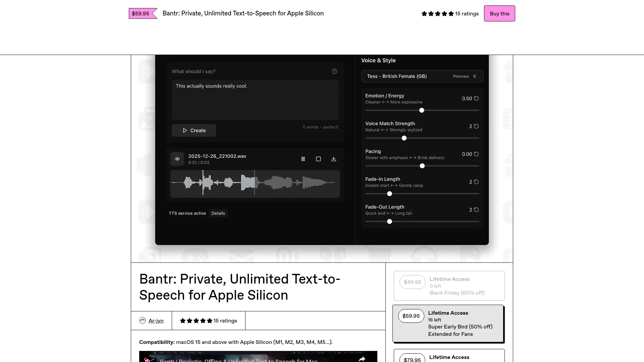Reset the Pacing value
This screenshot has height=362, width=644.
pyautogui.click(x=477, y=154)
